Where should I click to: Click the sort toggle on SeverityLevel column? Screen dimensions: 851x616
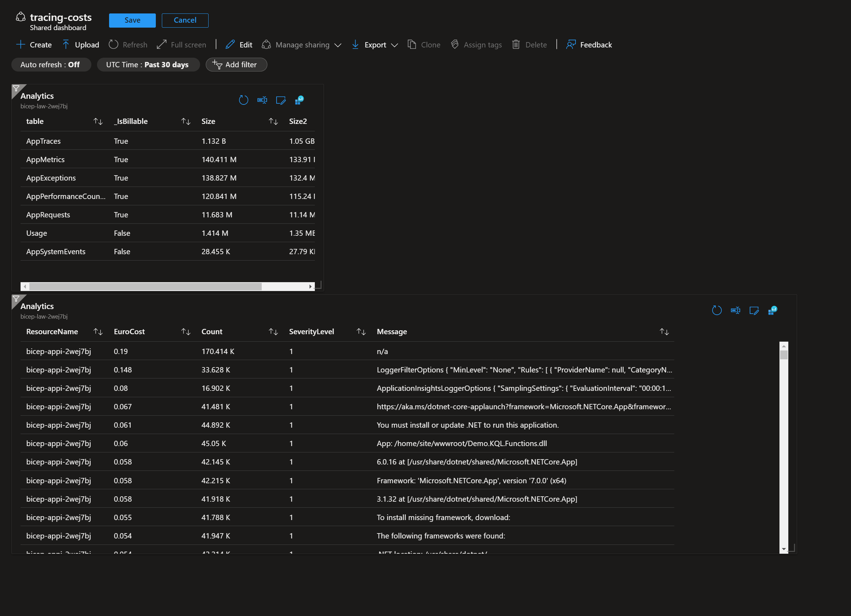click(362, 331)
